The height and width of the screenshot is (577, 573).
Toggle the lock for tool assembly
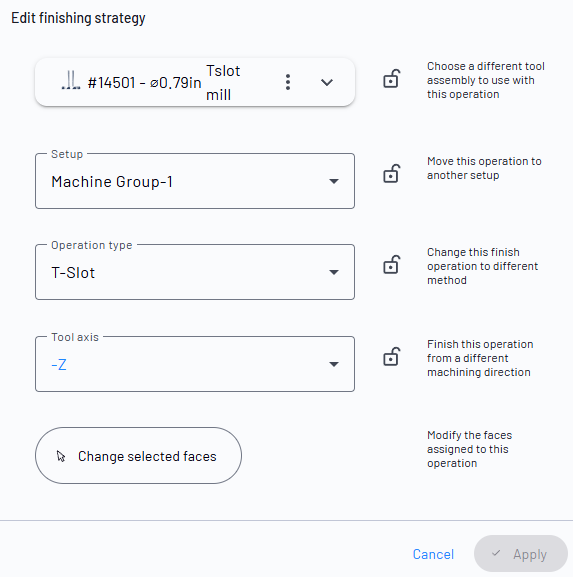tap(392, 78)
